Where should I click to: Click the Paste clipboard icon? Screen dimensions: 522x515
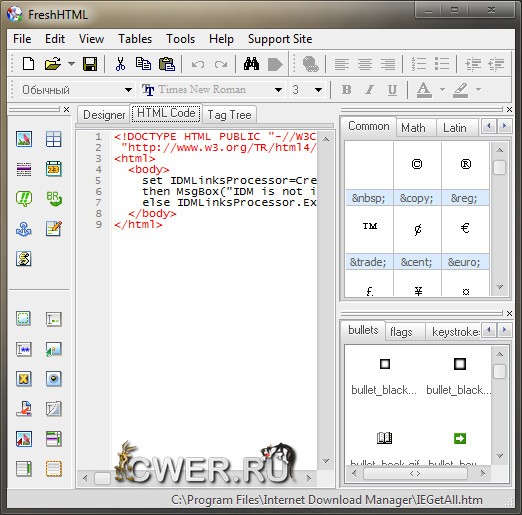(x=167, y=63)
